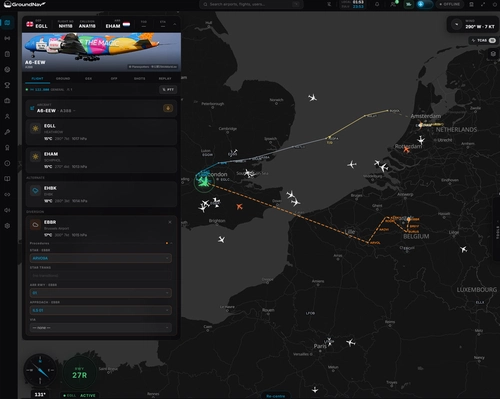This screenshot has height=399, width=500.
Task: Click the search airports input field
Action: point(251,4)
